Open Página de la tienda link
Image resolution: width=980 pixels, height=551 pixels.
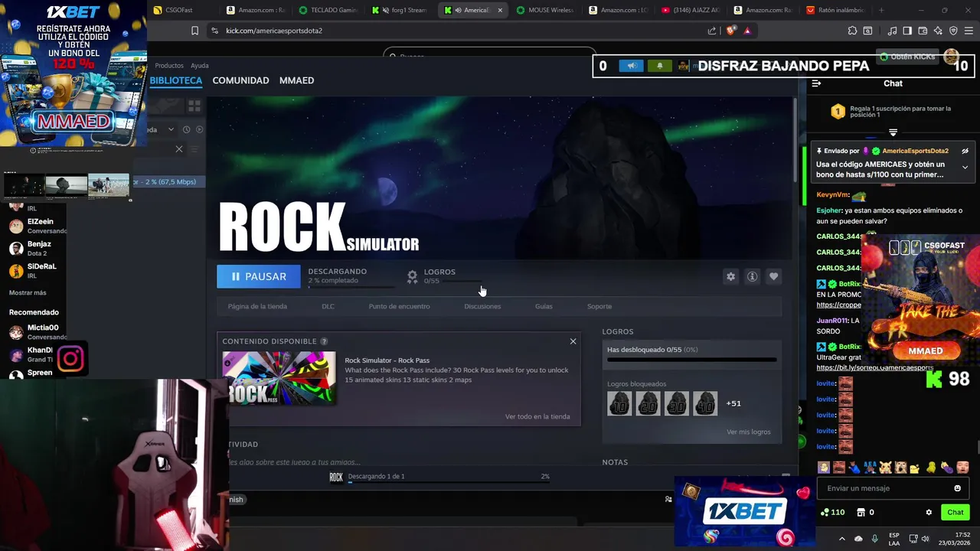[257, 306]
